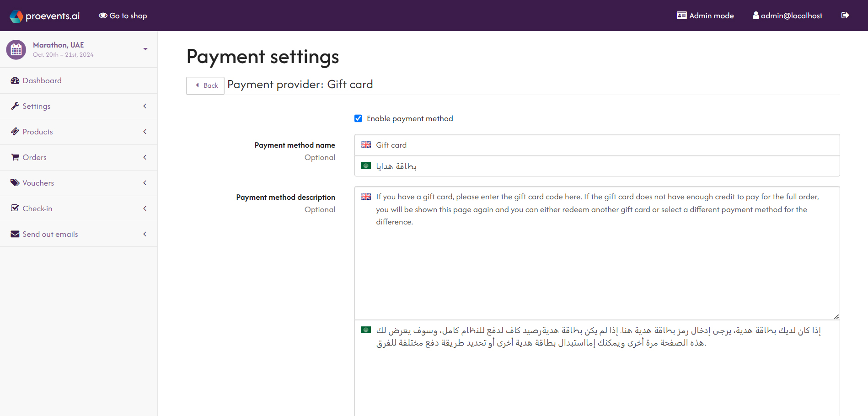Click the calendar icon for Marathon, UAE

pyautogui.click(x=16, y=49)
